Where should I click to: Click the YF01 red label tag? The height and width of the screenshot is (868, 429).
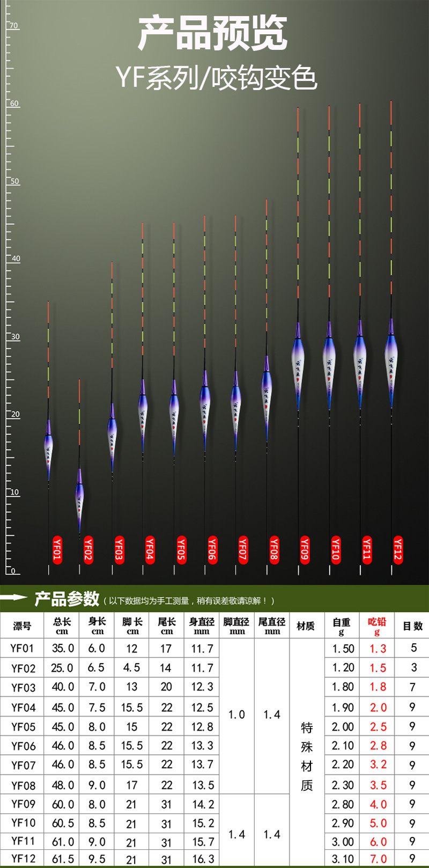[57, 549]
